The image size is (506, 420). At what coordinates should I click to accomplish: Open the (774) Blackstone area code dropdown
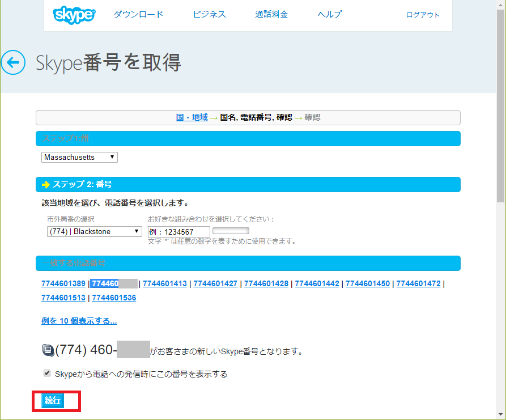point(95,231)
